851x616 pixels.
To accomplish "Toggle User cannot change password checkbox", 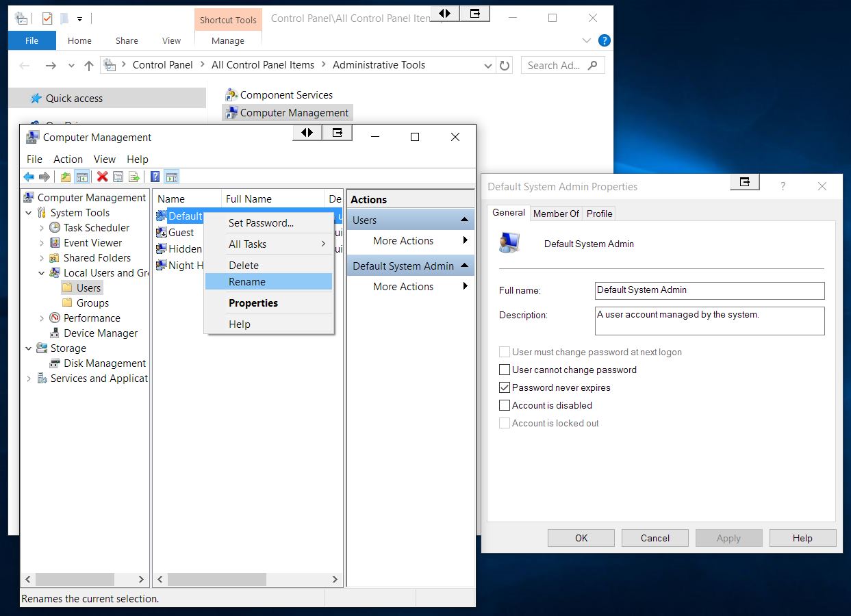I will 505,370.
